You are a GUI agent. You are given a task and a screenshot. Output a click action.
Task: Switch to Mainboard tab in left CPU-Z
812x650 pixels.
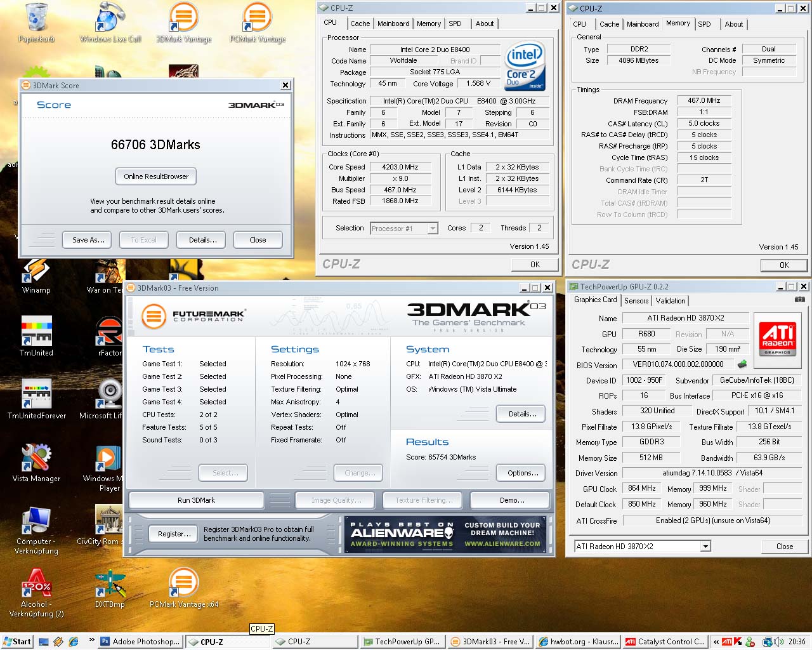click(x=393, y=23)
